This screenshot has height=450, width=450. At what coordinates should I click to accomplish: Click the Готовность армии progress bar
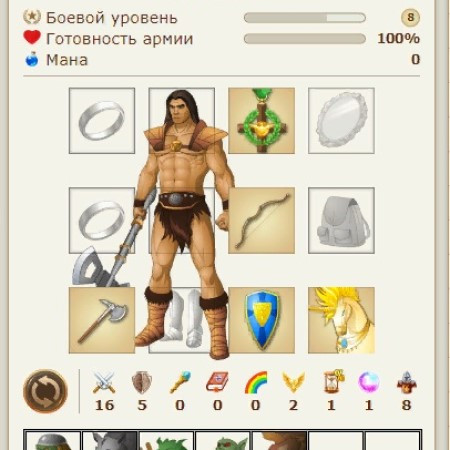305,39
